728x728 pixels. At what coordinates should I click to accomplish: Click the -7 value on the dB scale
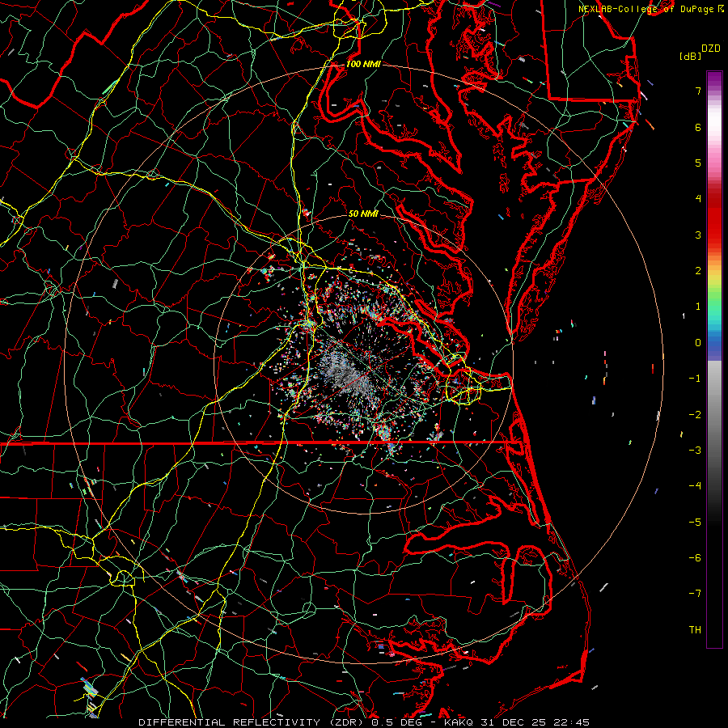pos(695,594)
